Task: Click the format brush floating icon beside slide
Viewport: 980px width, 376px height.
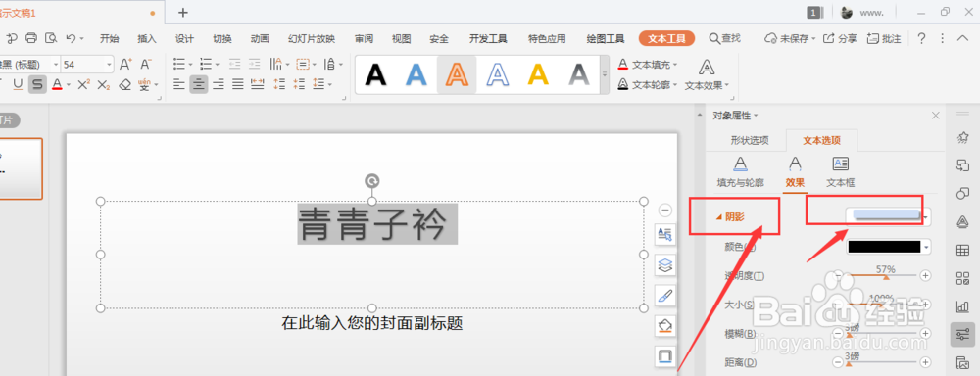Action: pos(665,296)
